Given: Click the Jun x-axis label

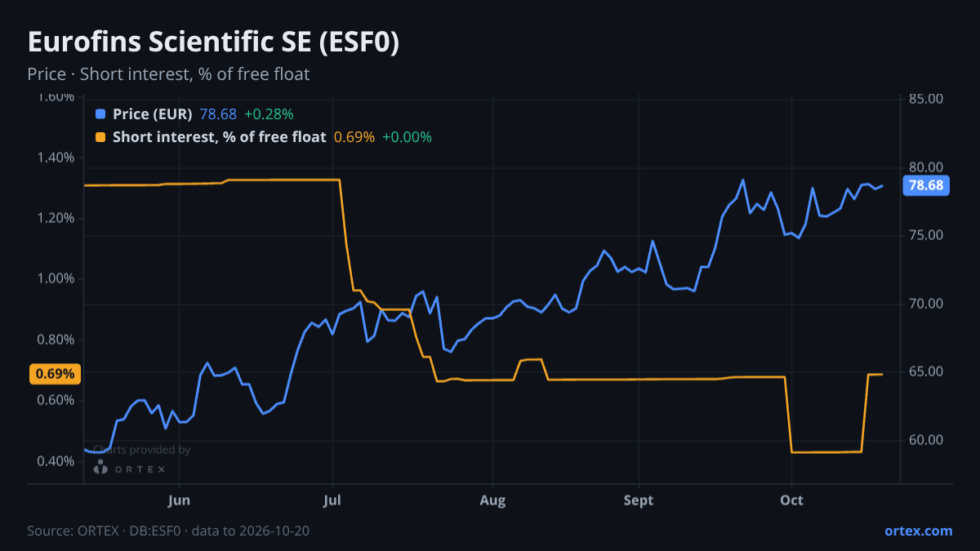Looking at the screenshot, I should pos(179,500).
